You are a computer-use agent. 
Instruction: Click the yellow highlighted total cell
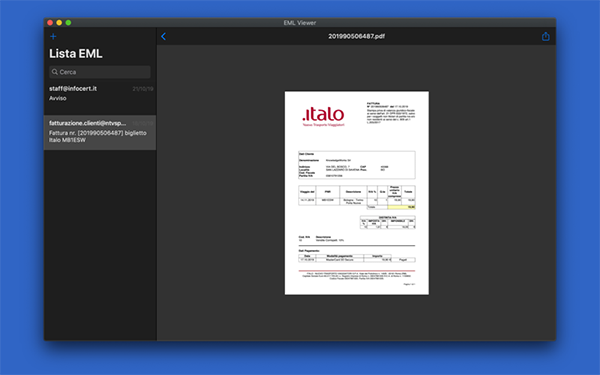[x=401, y=207]
